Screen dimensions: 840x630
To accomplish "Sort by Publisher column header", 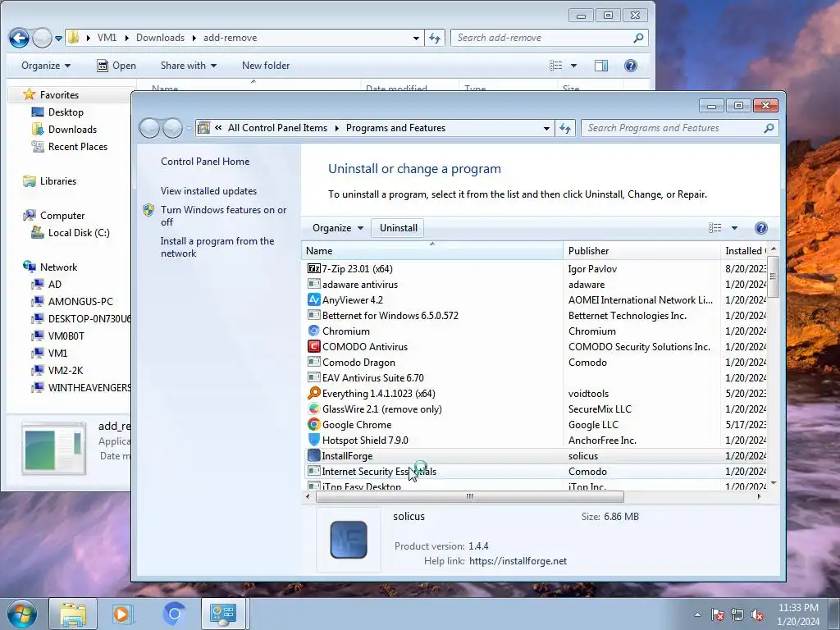I will click(641, 251).
